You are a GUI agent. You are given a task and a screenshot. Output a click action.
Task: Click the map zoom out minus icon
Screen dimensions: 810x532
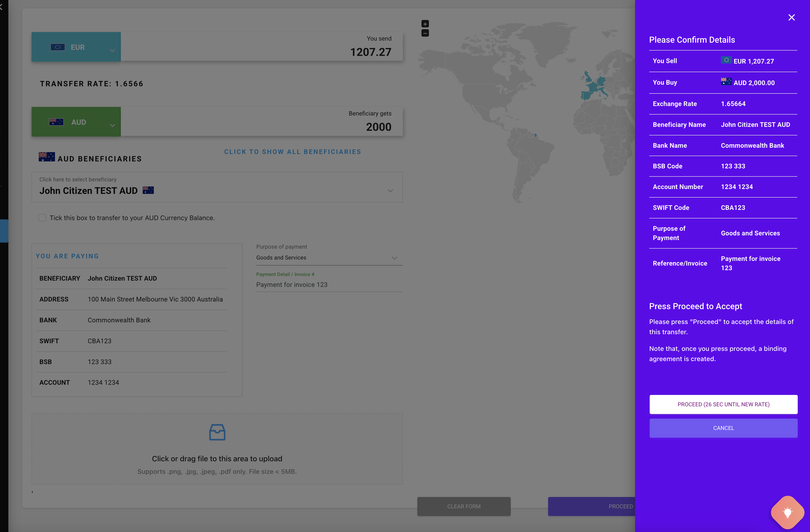(425, 33)
